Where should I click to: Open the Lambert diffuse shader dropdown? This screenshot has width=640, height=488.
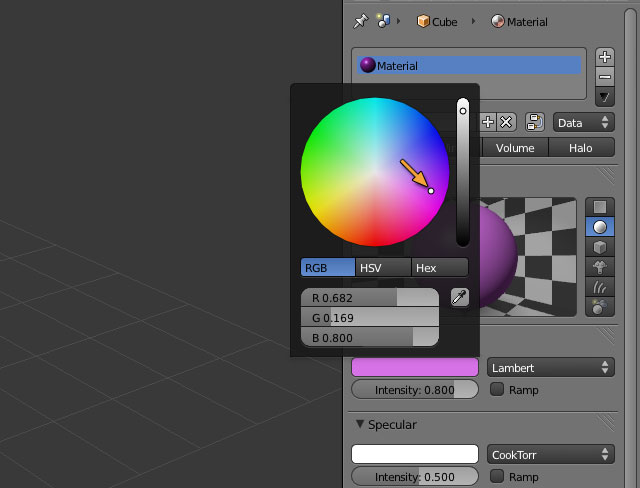(x=551, y=368)
